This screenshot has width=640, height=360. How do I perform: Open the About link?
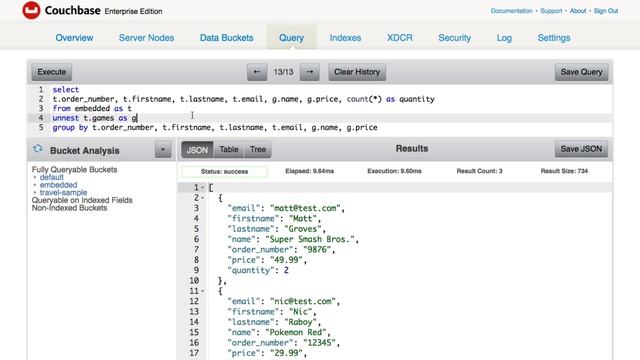point(578,11)
